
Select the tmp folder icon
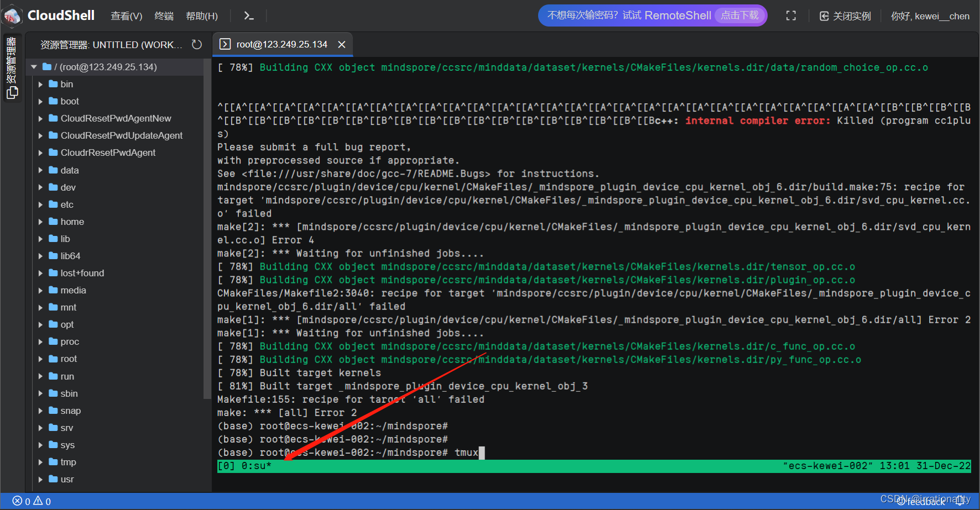53,462
